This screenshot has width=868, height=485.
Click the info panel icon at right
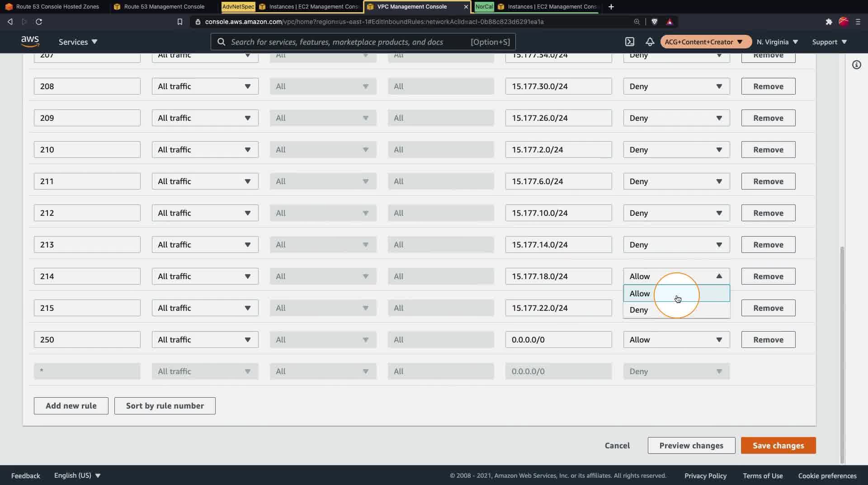[x=856, y=65]
